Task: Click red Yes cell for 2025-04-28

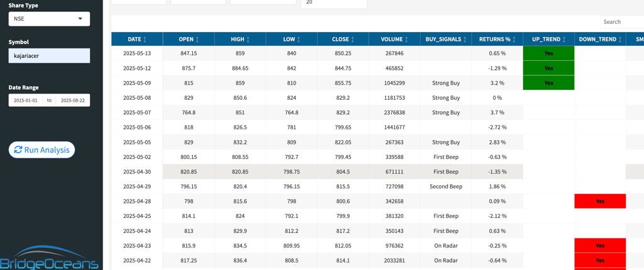Action: [x=599, y=201]
